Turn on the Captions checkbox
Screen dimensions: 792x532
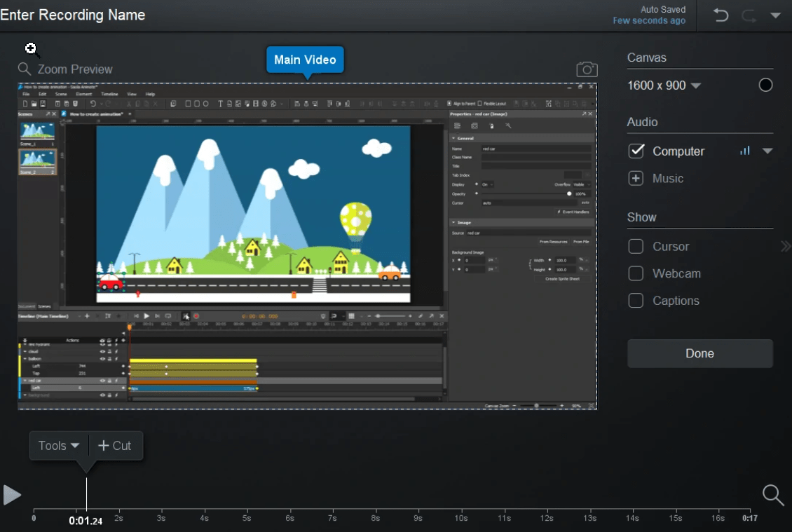coord(636,301)
